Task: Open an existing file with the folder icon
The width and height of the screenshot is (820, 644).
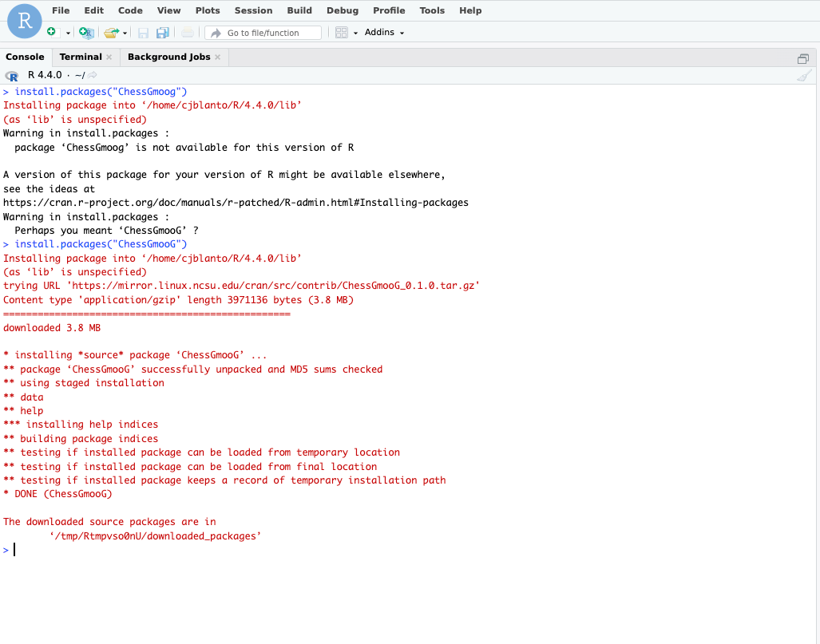Action: [x=111, y=33]
